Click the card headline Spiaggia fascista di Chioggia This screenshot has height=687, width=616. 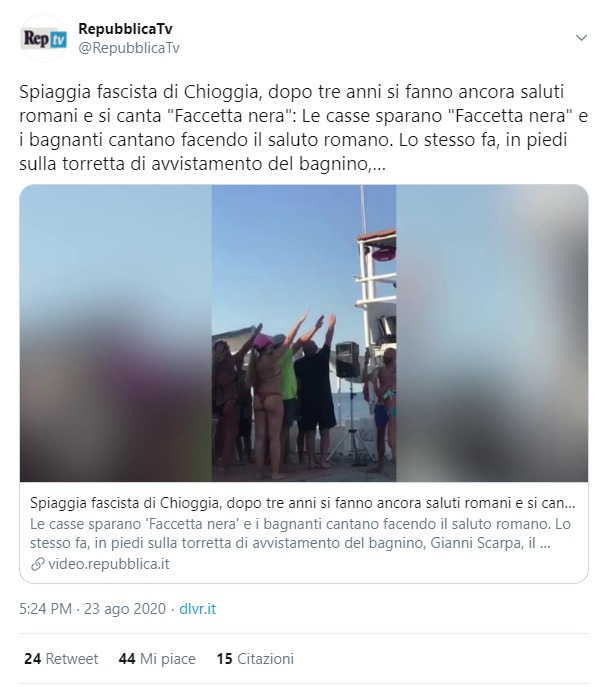click(302, 503)
